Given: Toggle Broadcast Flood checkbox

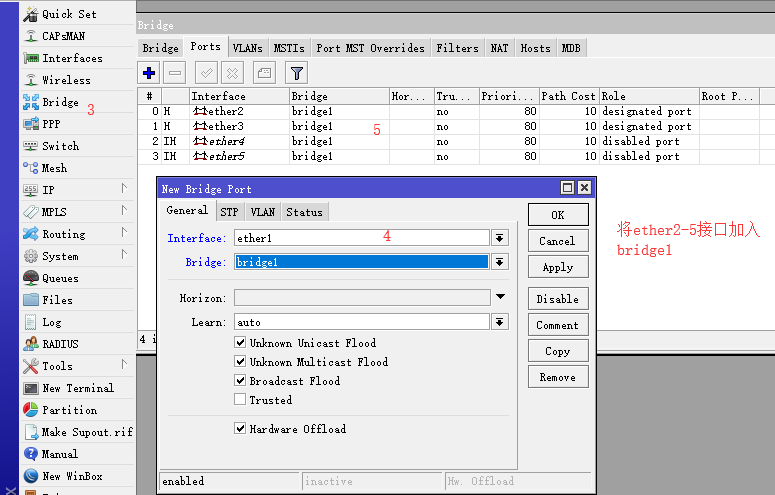Looking at the screenshot, I should point(240,380).
